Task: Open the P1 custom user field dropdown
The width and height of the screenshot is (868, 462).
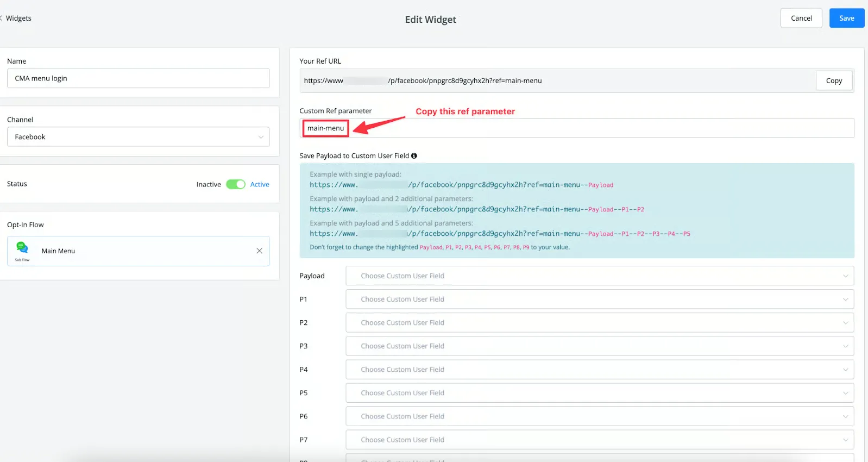Action: (x=600, y=299)
